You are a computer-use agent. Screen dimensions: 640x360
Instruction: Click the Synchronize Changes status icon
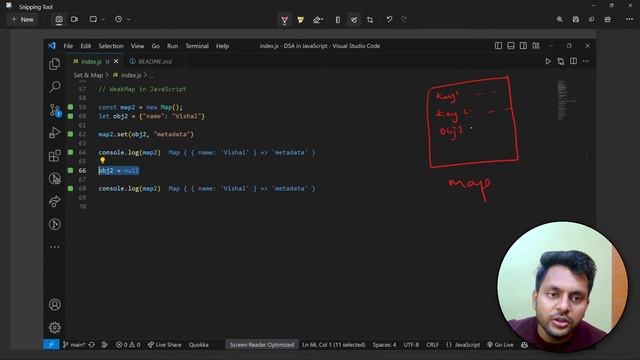91,345
